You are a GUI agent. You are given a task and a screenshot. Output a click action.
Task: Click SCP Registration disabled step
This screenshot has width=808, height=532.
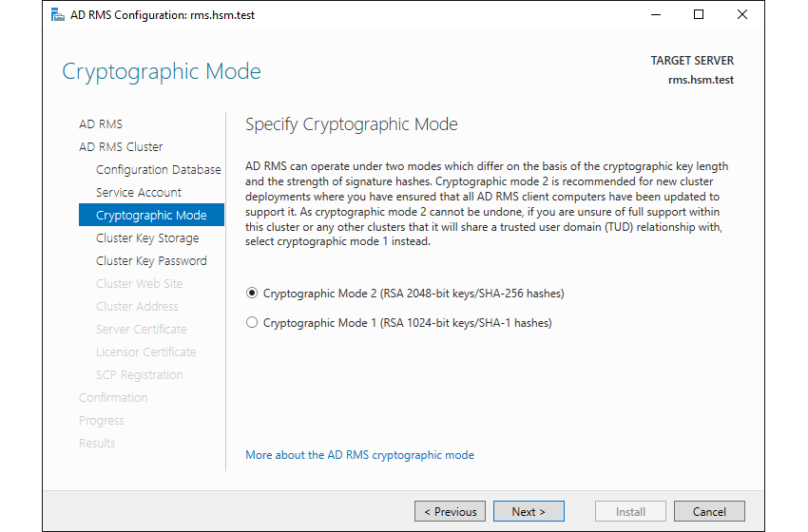[x=139, y=374]
